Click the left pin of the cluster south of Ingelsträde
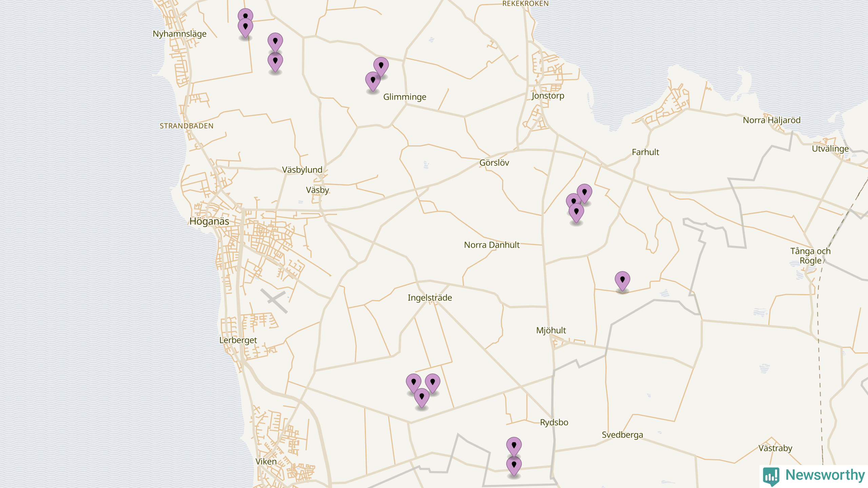 click(413, 384)
